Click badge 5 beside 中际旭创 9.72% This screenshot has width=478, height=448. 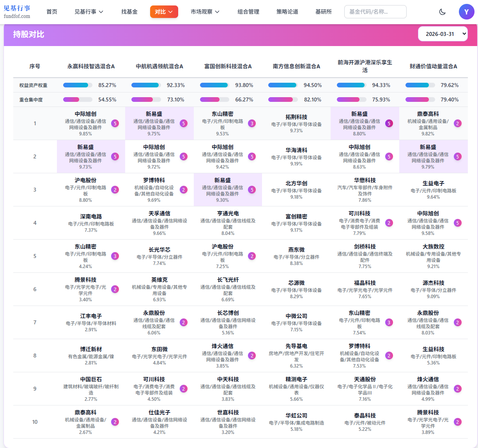(x=184, y=156)
